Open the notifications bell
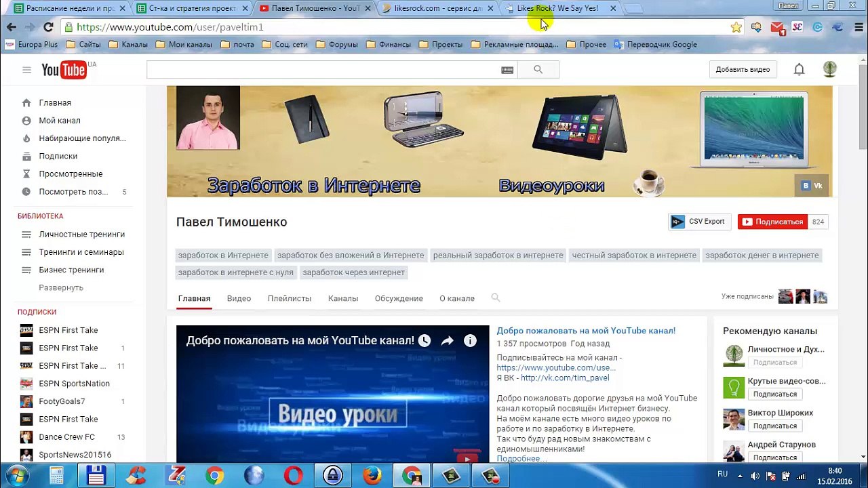Image resolution: width=868 pixels, height=488 pixels. coord(800,69)
